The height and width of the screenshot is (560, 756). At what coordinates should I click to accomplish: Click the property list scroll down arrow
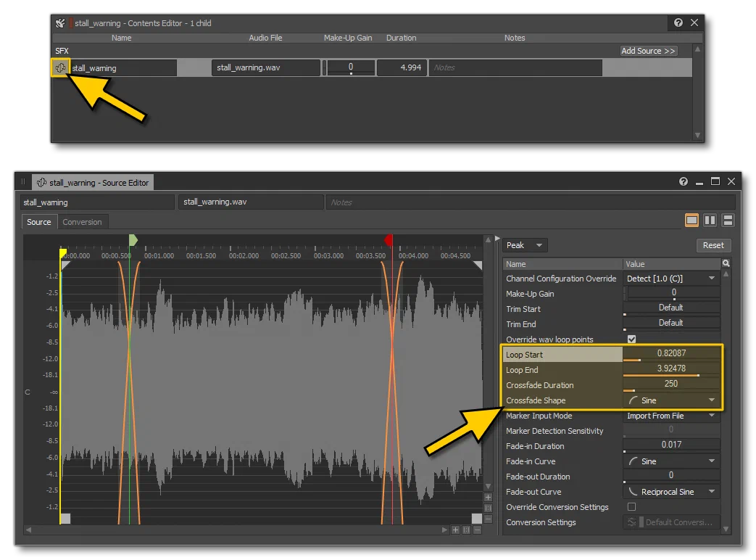pyautogui.click(x=726, y=529)
